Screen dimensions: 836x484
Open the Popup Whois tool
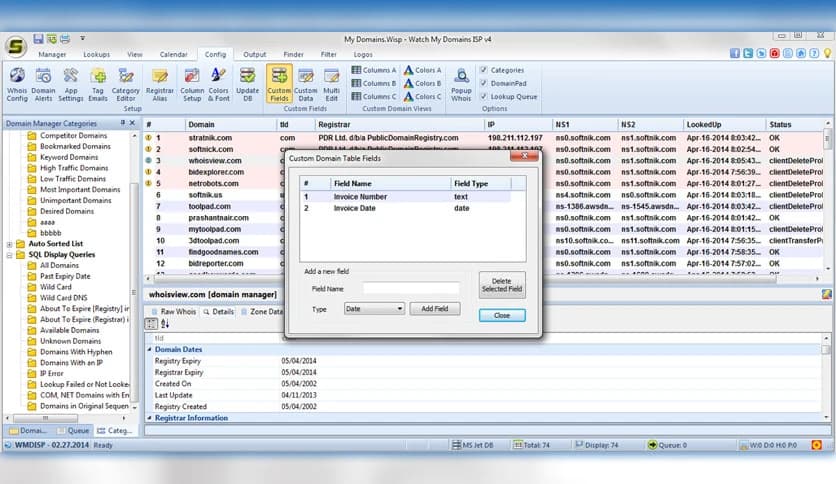pyautogui.click(x=461, y=78)
